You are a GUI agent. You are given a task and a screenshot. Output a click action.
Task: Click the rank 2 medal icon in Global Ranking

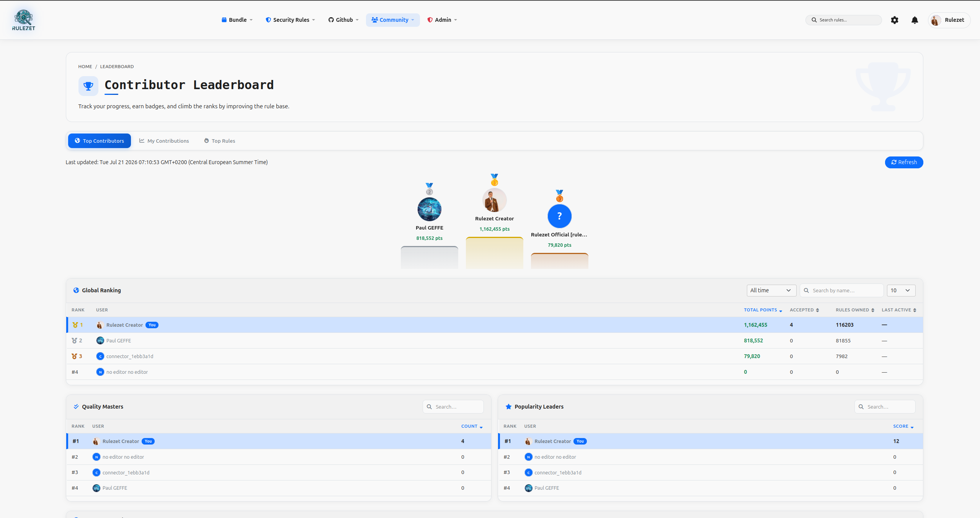tap(74, 340)
